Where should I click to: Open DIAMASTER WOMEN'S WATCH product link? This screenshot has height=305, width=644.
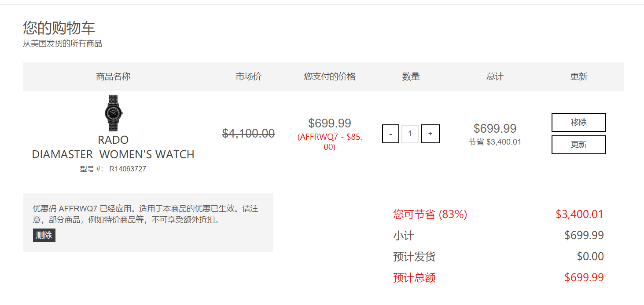(x=113, y=155)
